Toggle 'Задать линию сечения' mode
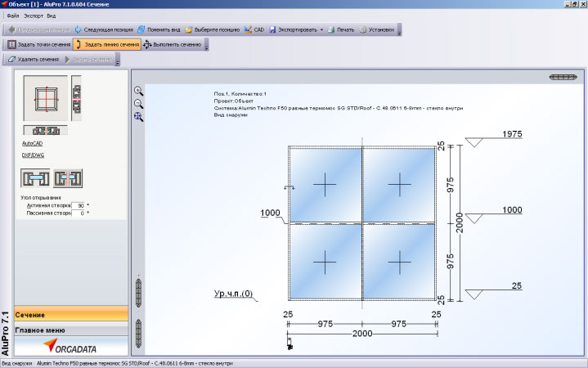The image size is (588, 368). pos(106,45)
